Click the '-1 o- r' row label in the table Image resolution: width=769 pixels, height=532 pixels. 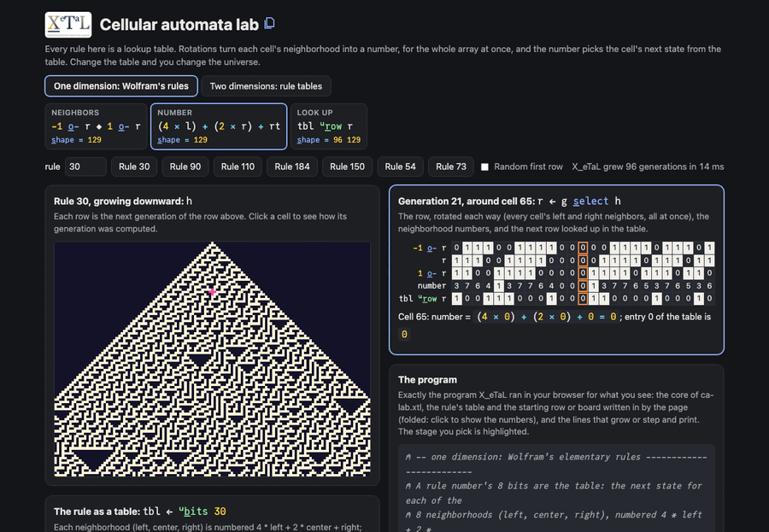(x=430, y=248)
